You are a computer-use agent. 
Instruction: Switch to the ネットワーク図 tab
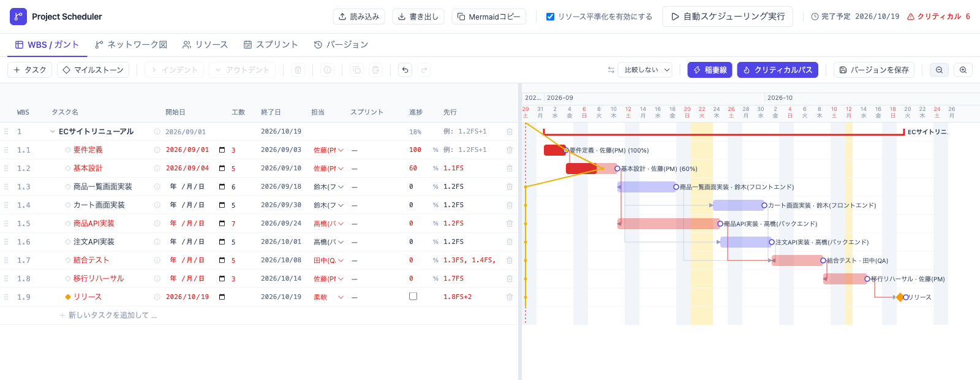point(131,45)
